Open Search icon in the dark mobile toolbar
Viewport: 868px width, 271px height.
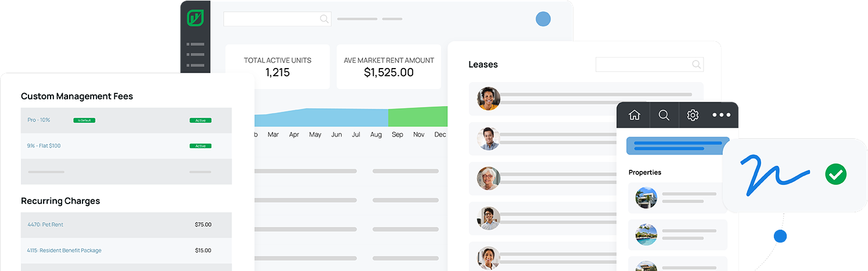[664, 115]
